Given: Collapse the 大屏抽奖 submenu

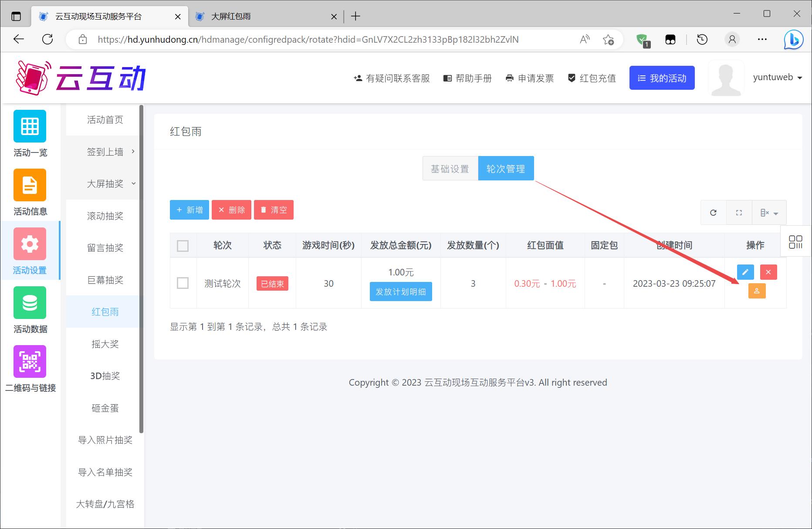Looking at the screenshot, I should (105, 184).
